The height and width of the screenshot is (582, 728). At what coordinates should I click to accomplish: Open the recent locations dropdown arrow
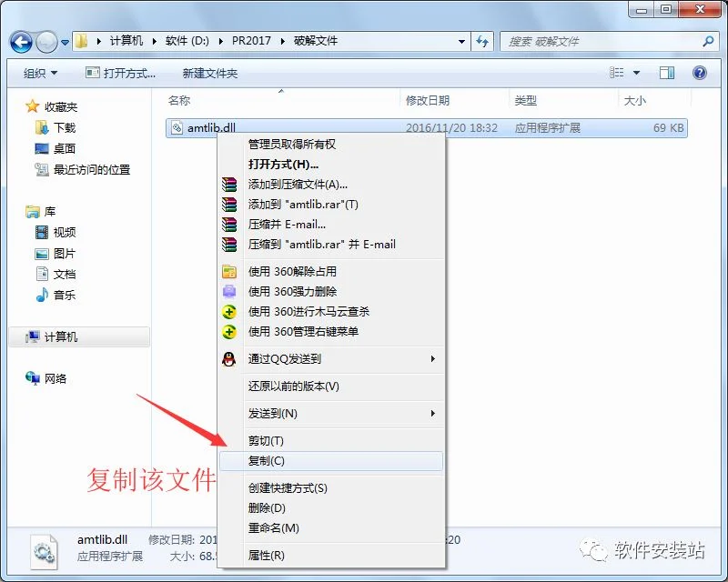(65, 42)
